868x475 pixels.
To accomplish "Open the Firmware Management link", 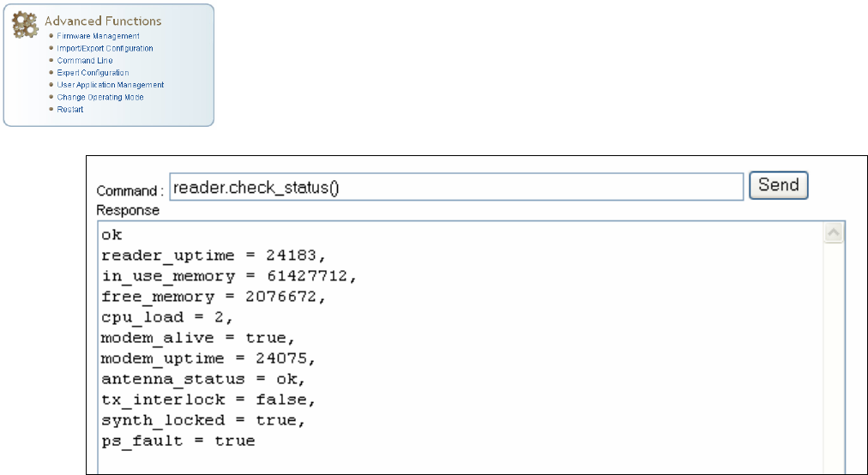I will click(x=98, y=36).
